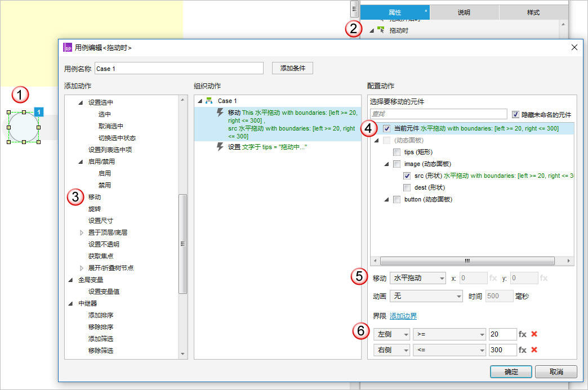Collapse the 启用/禁用 action group
The image size is (588, 390).
[81, 162]
